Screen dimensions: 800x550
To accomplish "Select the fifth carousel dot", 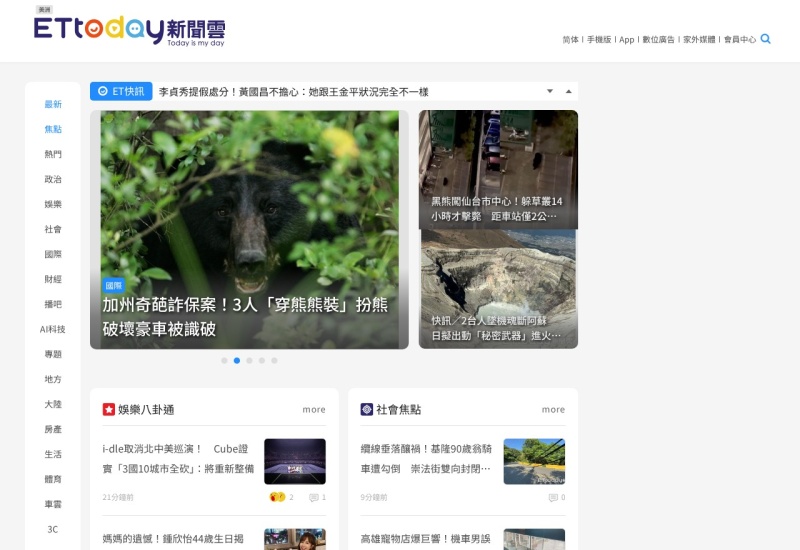I will click(x=274, y=360).
